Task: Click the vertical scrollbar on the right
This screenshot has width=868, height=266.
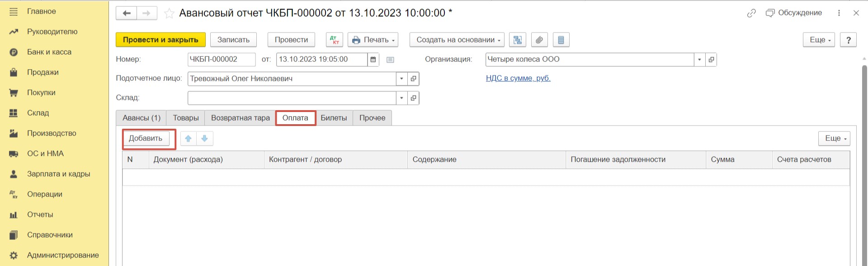Action: tap(864, 165)
